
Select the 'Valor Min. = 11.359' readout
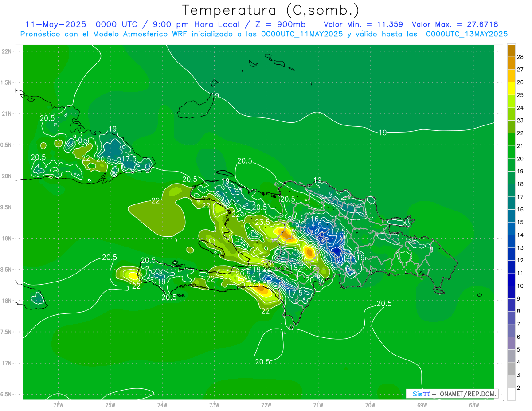tap(363, 24)
